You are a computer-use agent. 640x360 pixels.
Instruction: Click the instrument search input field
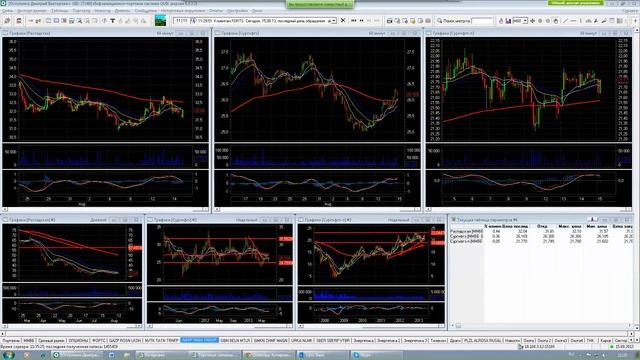point(482,21)
